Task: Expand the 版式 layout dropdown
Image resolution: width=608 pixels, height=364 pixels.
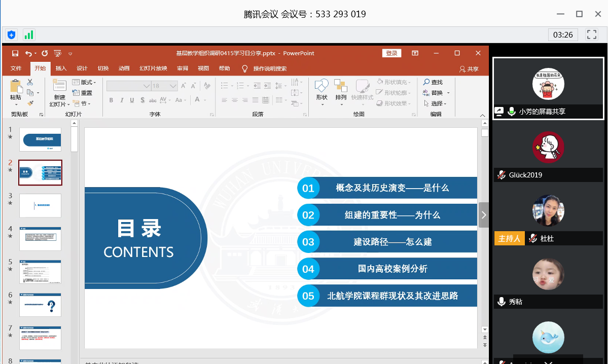Action: tap(84, 82)
